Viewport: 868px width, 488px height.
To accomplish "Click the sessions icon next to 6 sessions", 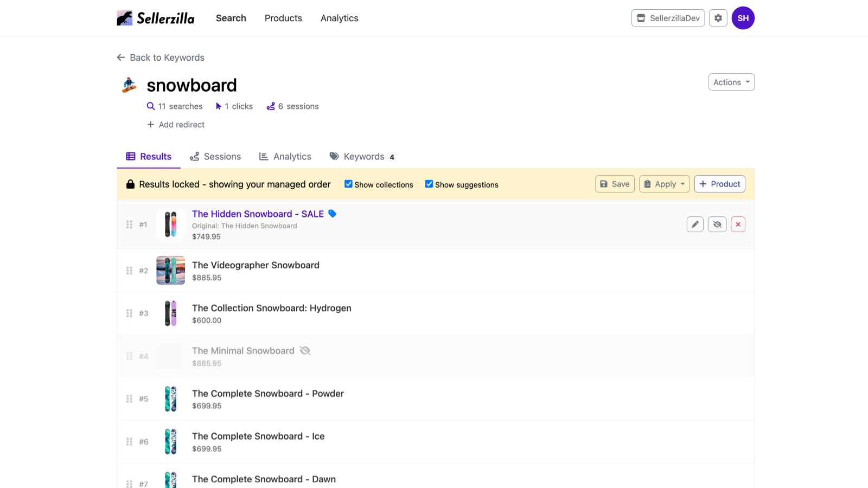I will click(x=270, y=106).
